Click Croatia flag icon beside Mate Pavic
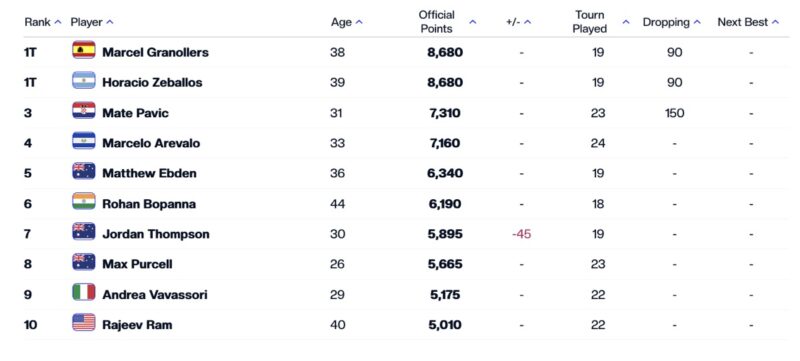The width and height of the screenshot is (800, 361). [84, 111]
